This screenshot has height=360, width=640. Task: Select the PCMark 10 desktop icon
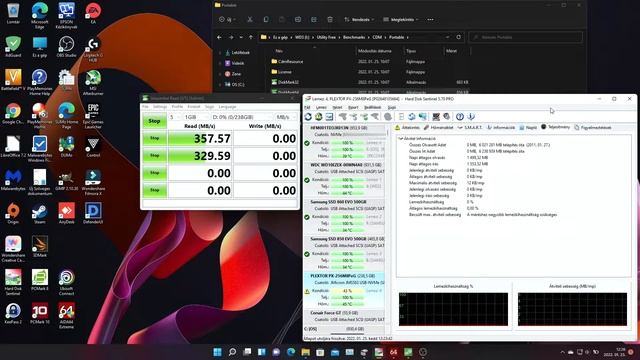[x=40, y=313]
